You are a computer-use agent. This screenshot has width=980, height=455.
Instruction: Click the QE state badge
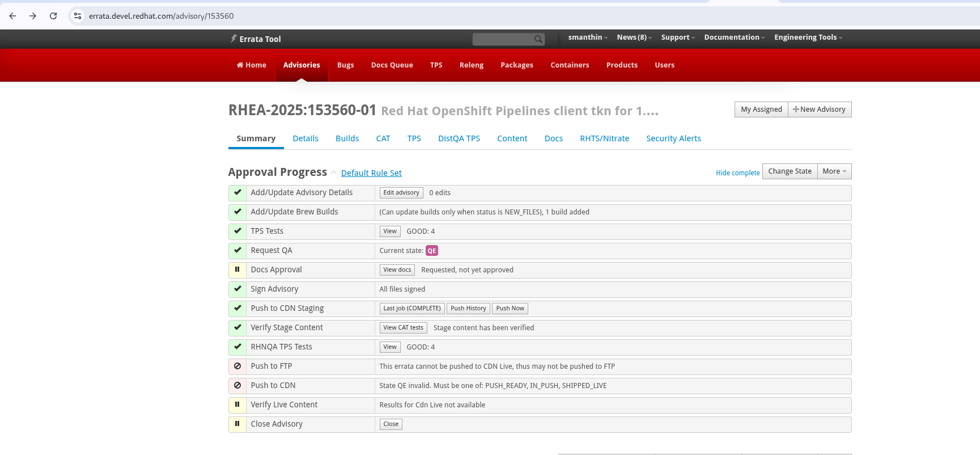point(432,251)
